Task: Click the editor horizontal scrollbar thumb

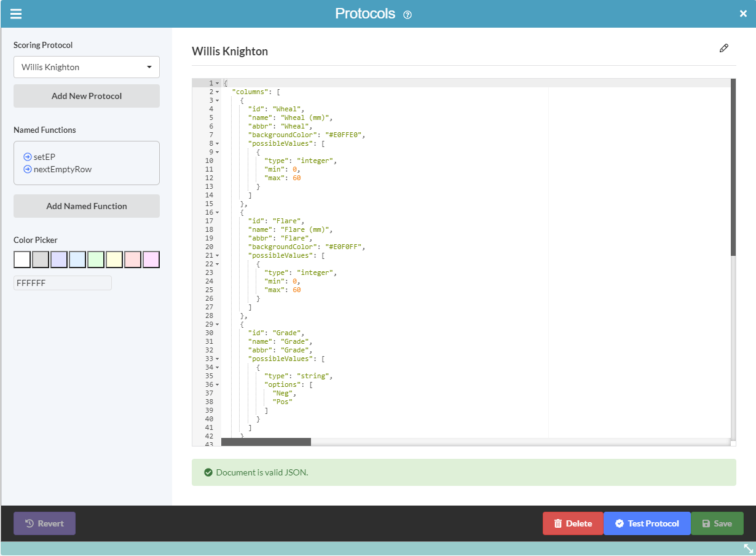Action: [x=266, y=442]
